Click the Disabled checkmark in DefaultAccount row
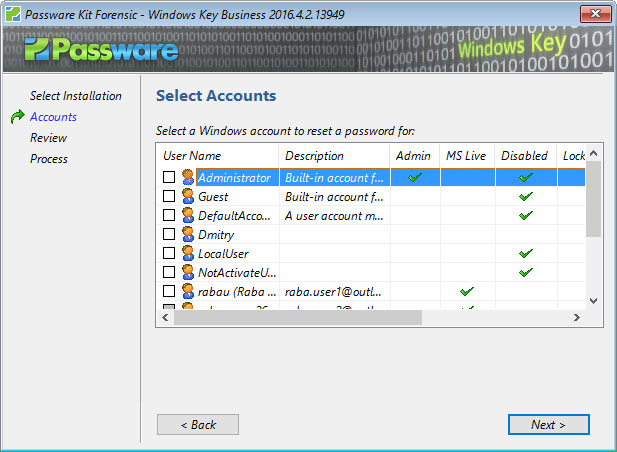617x452 pixels. point(526,215)
